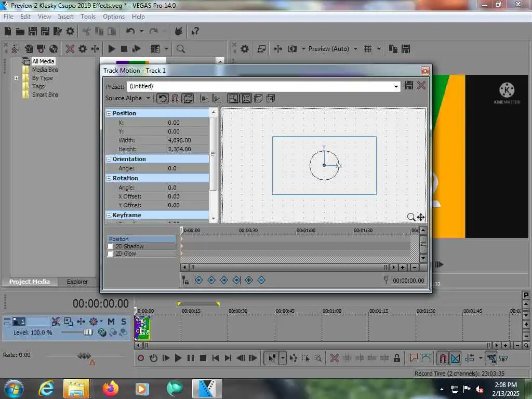Open the Tools menu
This screenshot has width=532, height=399.
(x=88, y=17)
